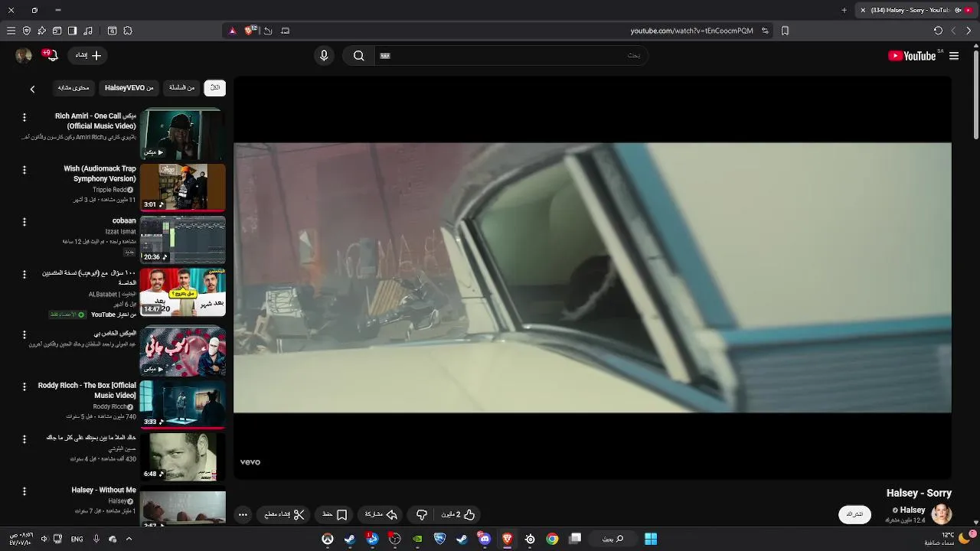The width and height of the screenshot is (980, 551).
Task: Open the Brave wallet icon
Action: point(57,31)
